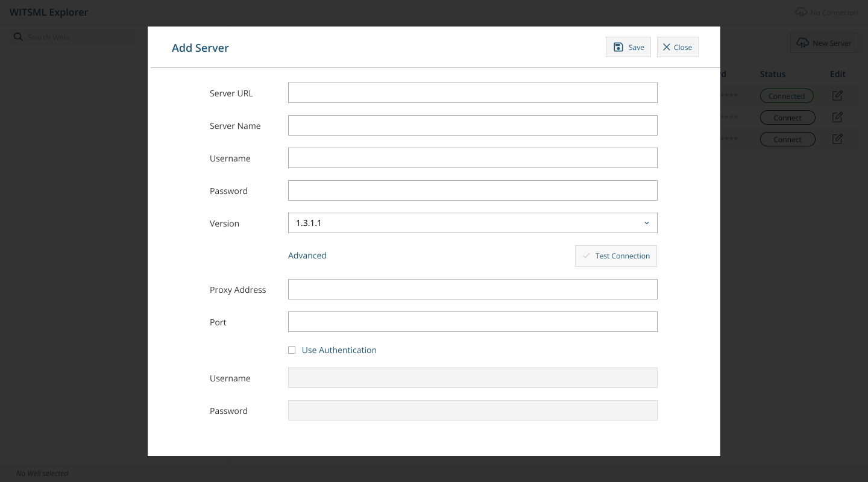868x482 pixels.
Task: Click into the Port input box
Action: (473, 322)
